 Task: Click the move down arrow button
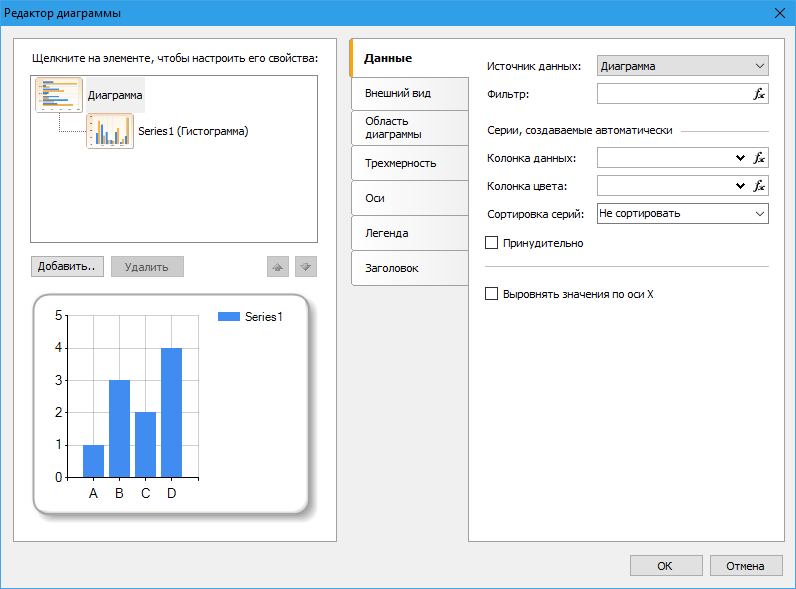306,267
